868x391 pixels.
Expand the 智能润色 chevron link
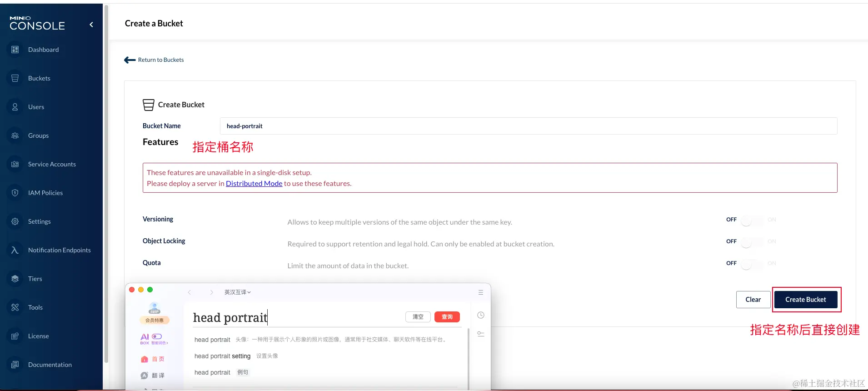pyautogui.click(x=160, y=343)
